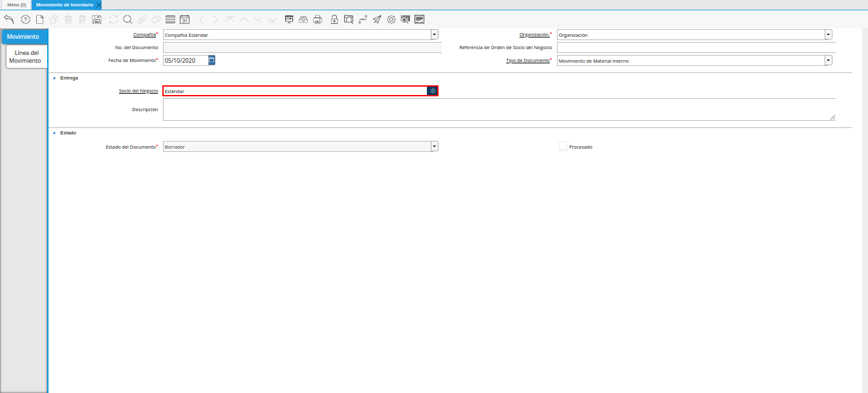868x393 pixels.
Task: Open record search magnifier icon
Action: 127,19
